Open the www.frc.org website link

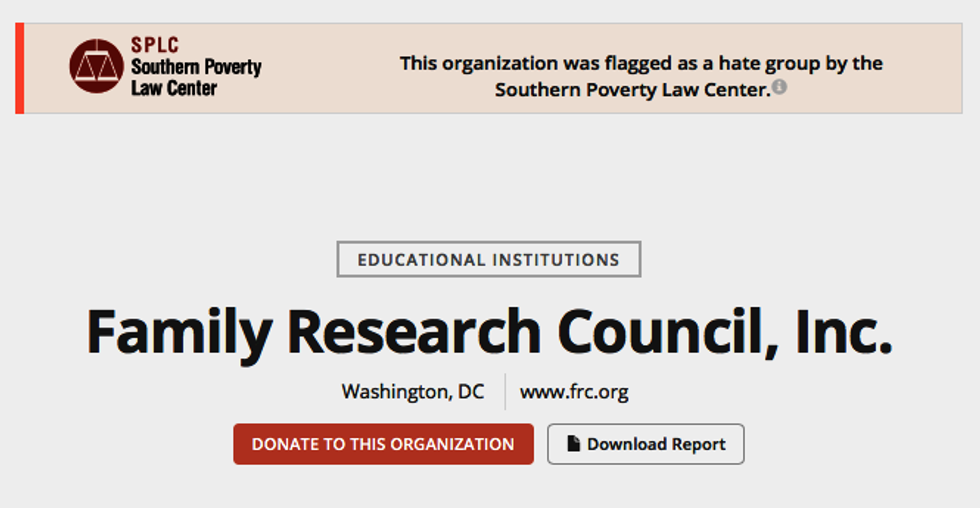(574, 391)
